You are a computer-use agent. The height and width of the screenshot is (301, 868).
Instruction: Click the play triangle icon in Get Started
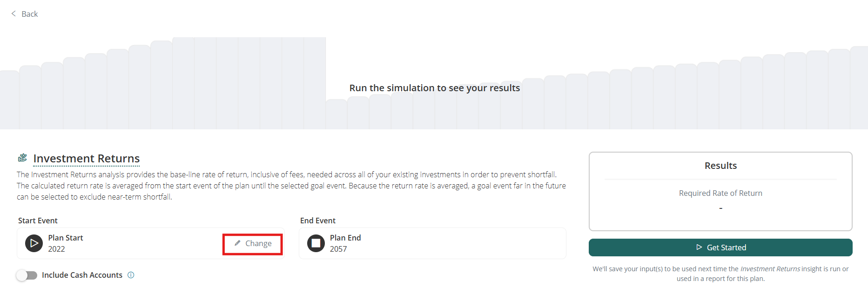pyautogui.click(x=699, y=247)
